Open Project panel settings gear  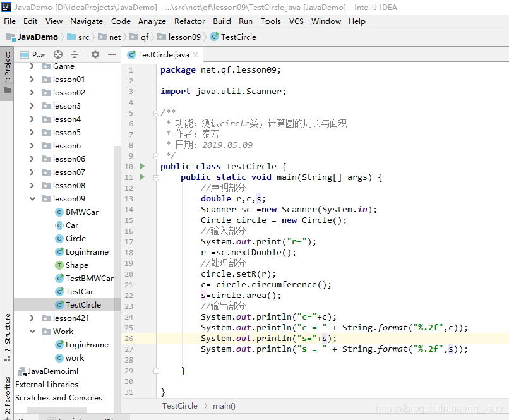(x=95, y=54)
